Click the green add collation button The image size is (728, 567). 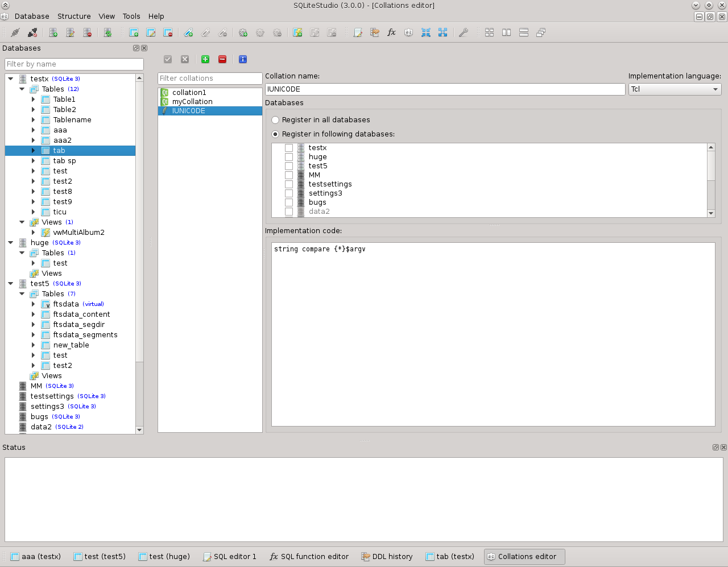(205, 59)
